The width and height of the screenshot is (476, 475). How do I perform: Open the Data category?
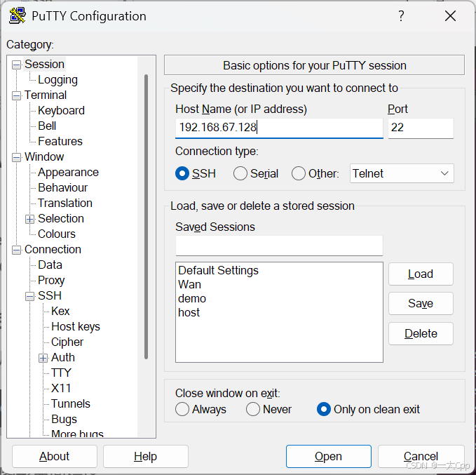pos(50,265)
